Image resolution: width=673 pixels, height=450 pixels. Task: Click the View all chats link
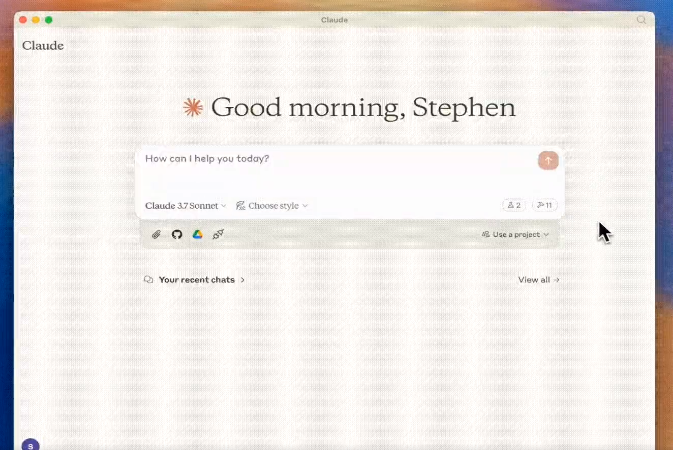538,280
